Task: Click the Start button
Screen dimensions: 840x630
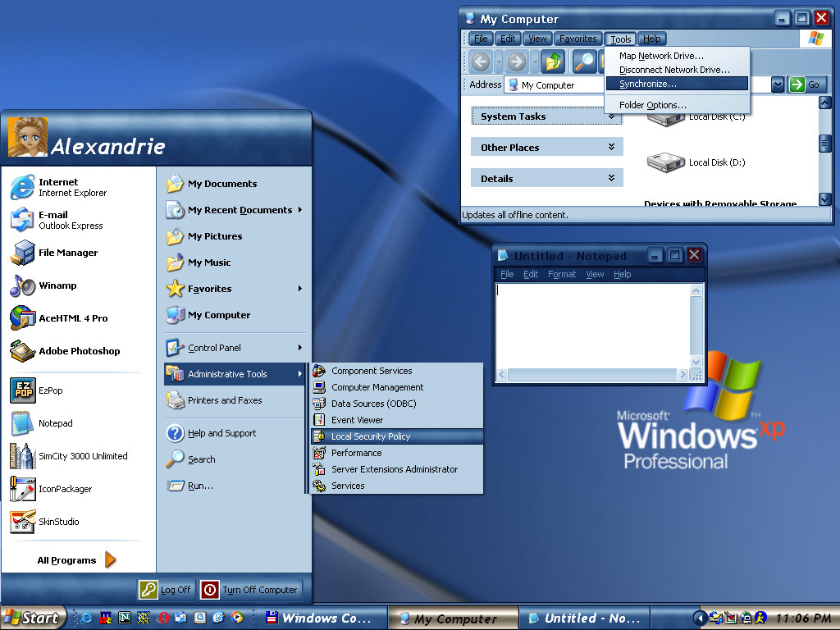Action: coord(33,618)
